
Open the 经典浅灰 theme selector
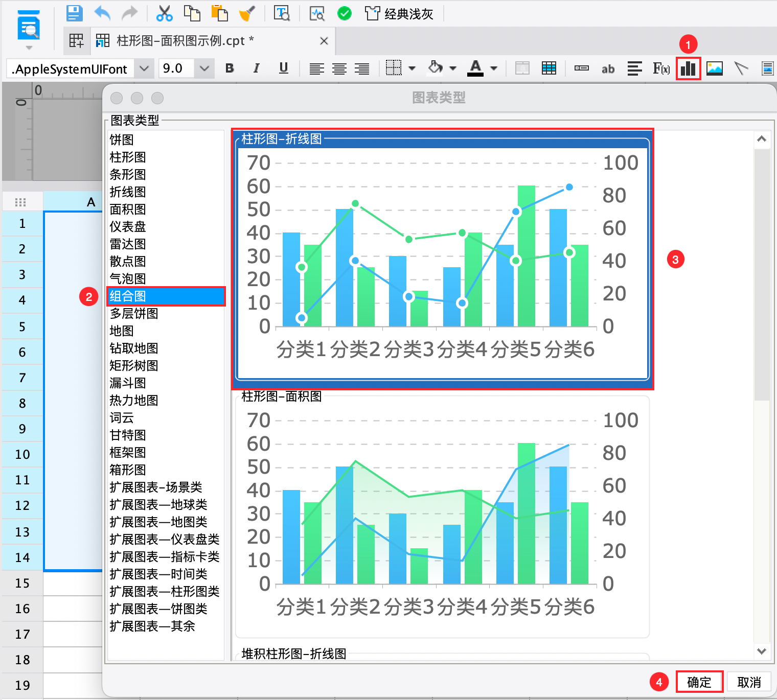(400, 14)
